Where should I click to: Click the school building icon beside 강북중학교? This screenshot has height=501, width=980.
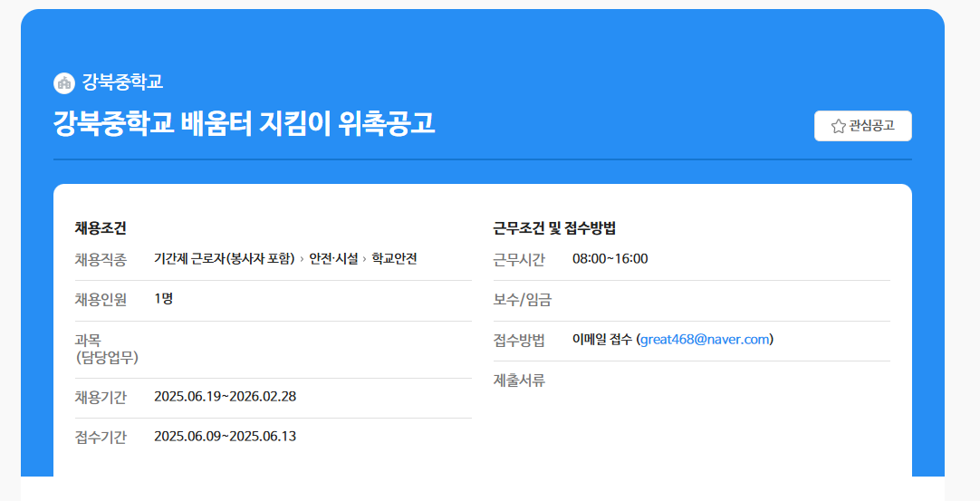[63, 82]
